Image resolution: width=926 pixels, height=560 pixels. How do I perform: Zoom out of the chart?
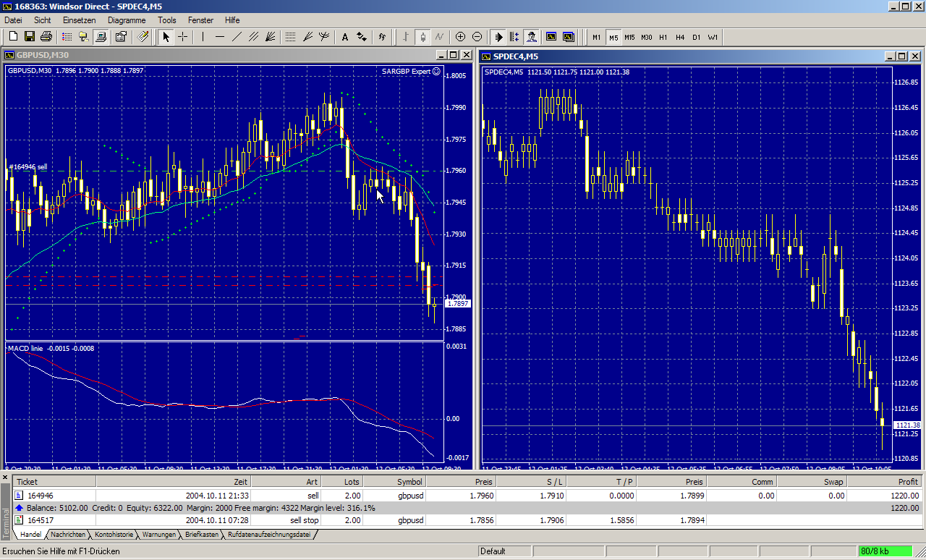(x=477, y=37)
